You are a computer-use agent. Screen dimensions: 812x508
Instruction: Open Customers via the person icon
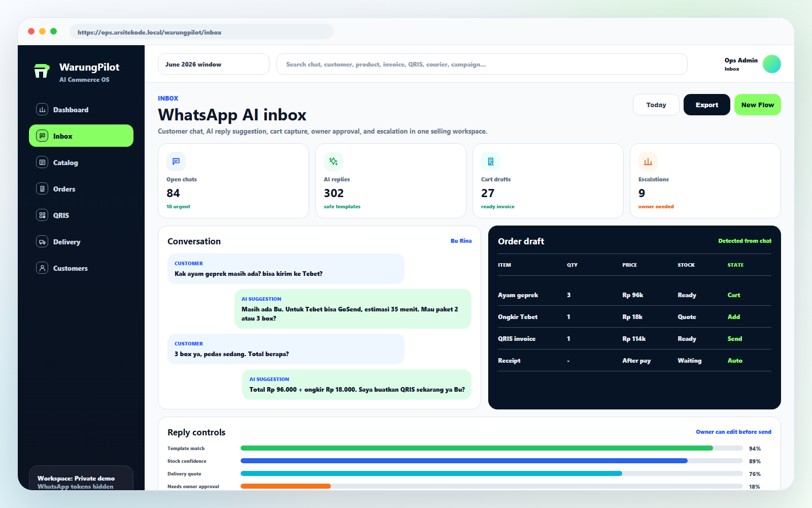click(42, 268)
